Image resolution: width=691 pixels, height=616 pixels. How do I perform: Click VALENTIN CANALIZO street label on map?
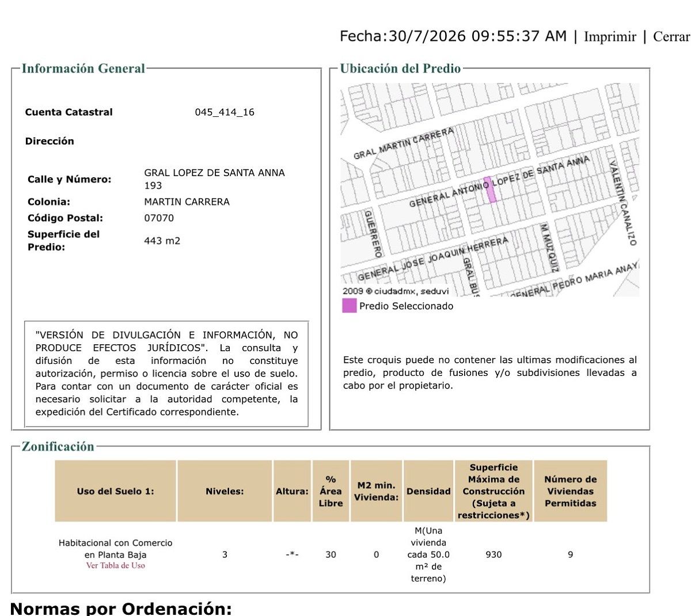(x=622, y=203)
